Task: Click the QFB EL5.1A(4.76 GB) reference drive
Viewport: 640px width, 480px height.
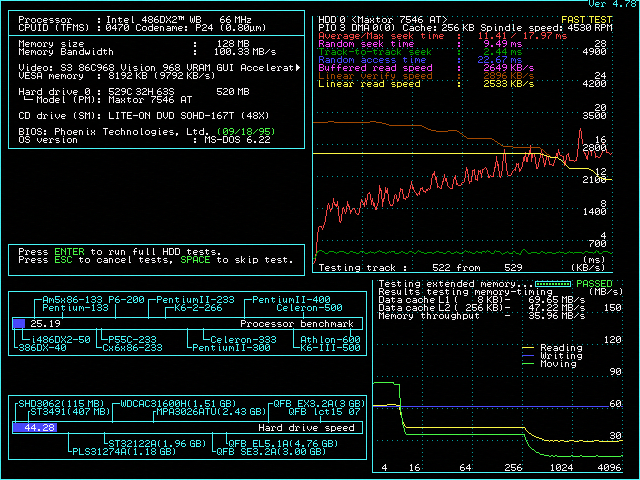Action: 283,444
